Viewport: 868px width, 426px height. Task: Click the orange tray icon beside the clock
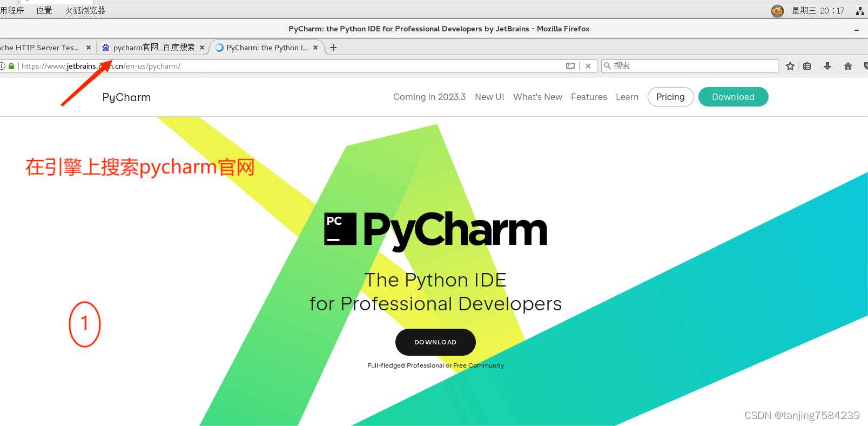[x=777, y=11]
